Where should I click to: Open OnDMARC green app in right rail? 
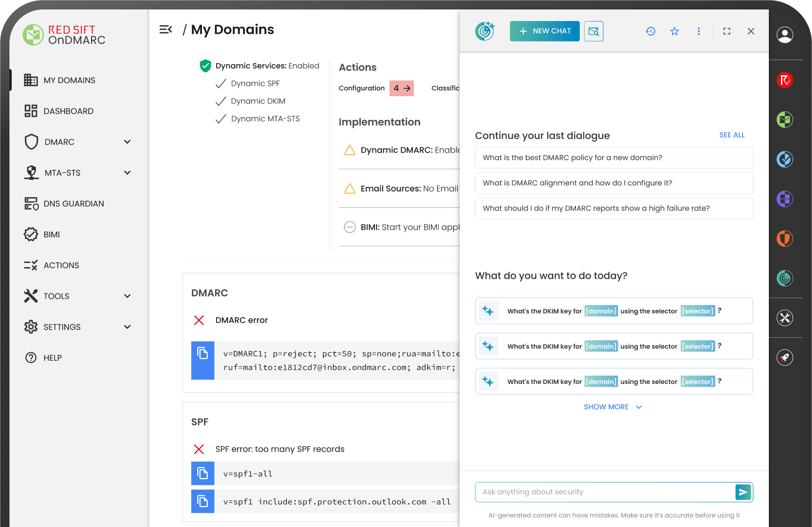(785, 119)
